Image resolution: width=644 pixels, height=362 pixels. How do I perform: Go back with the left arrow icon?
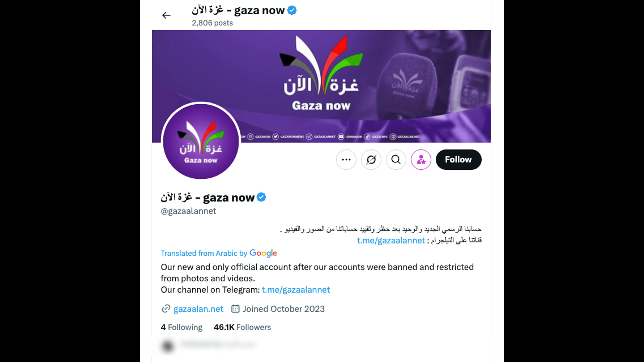[166, 15]
